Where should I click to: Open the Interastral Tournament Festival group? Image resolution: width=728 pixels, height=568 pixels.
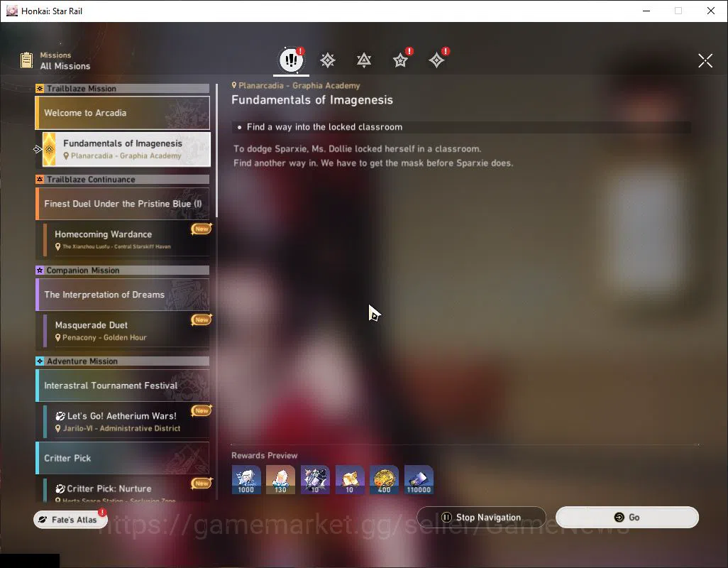[x=123, y=386]
